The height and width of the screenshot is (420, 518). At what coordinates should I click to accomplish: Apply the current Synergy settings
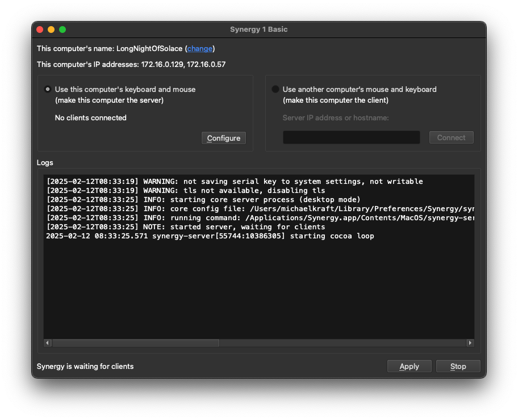tap(410, 366)
